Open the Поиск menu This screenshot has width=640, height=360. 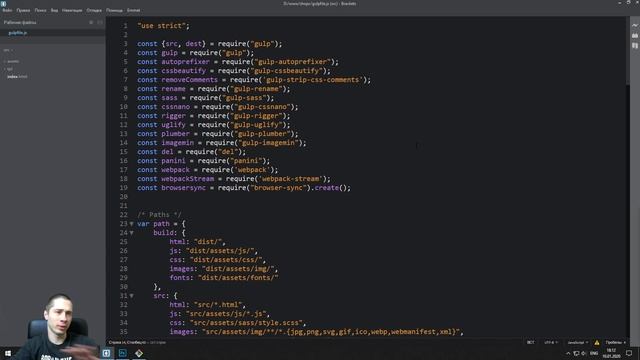40,10
